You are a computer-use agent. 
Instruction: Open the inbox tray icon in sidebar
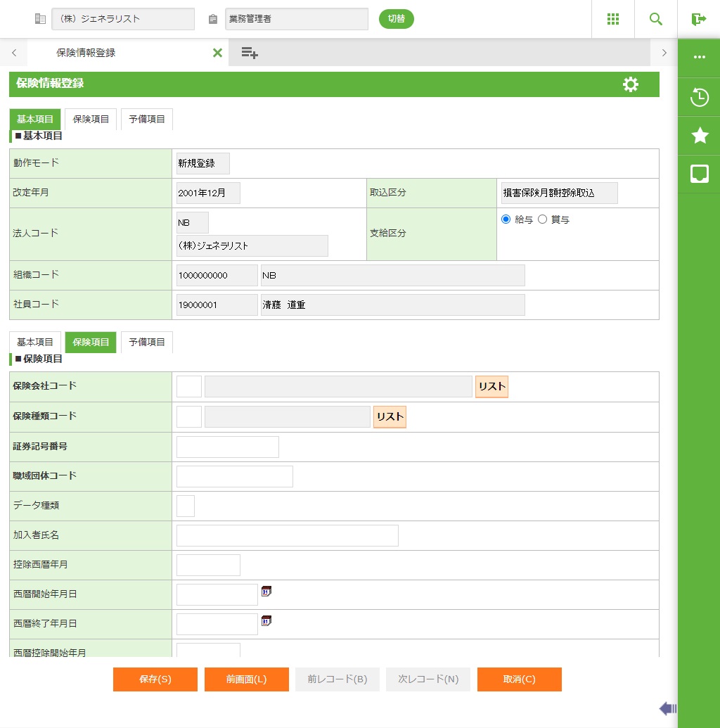699,174
